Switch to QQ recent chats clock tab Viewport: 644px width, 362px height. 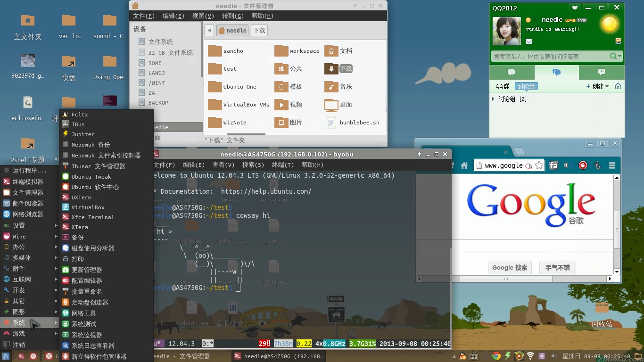click(601, 72)
